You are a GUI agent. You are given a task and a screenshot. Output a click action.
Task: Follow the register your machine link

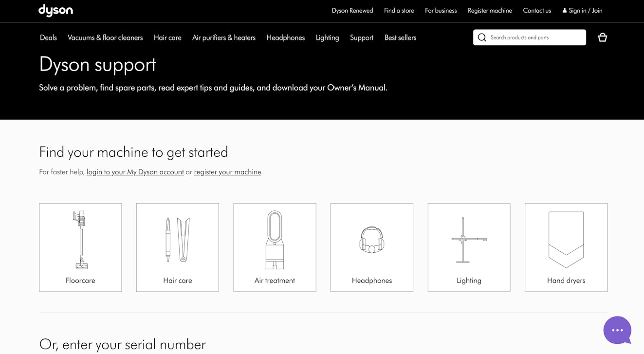pos(227,172)
